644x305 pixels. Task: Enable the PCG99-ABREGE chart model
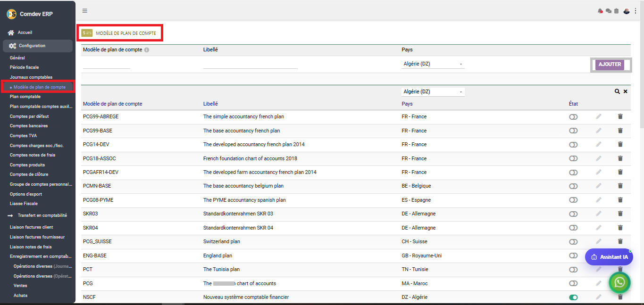(573, 116)
